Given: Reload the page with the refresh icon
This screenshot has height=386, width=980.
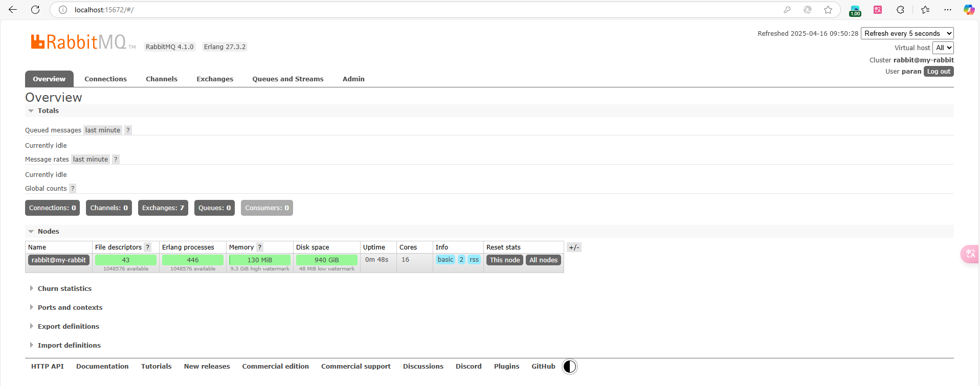Looking at the screenshot, I should 35,10.
